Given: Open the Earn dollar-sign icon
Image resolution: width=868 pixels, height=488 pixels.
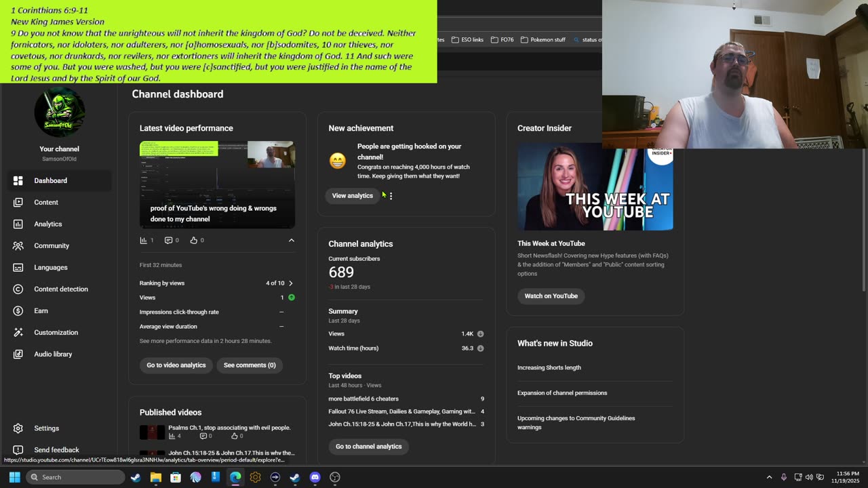Looking at the screenshot, I should click(18, 310).
